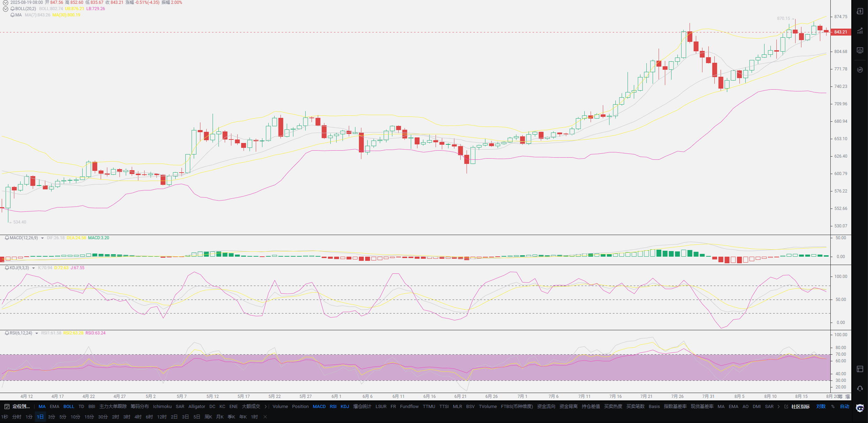Viewport: 868px width, 423px height.
Task: Open the layout panel icon in right sidebar
Action: [x=860, y=369]
